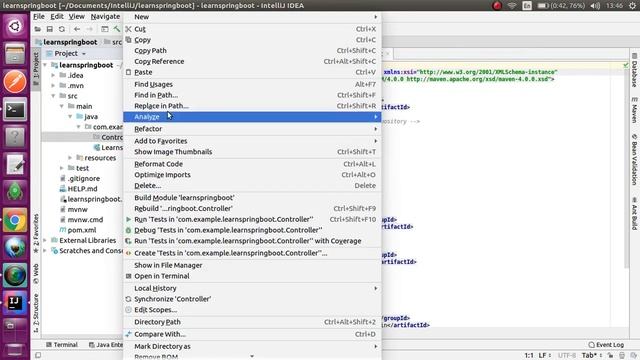Open Ubuntu dash search icon

(x=15, y=26)
